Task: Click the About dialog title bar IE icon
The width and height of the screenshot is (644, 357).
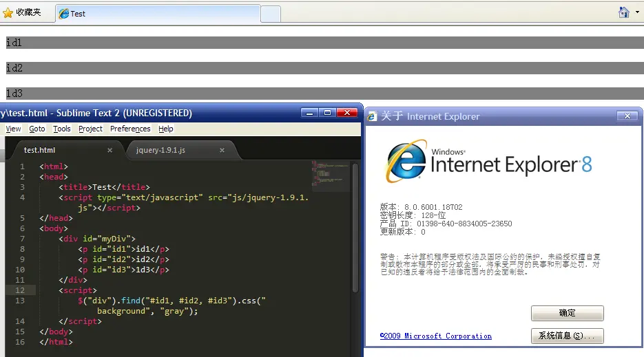Action: (372, 116)
